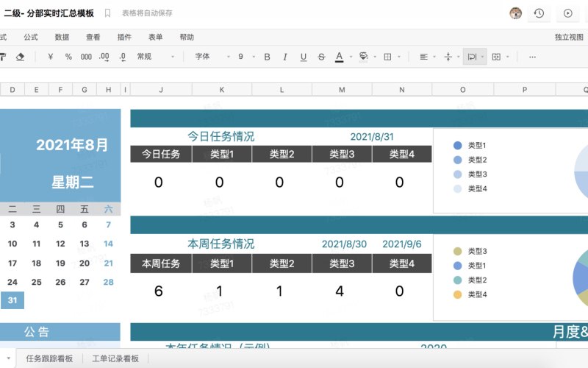Screen dimensions: 588x368
Task: Toggle the text wrap button
Action: click(472, 57)
